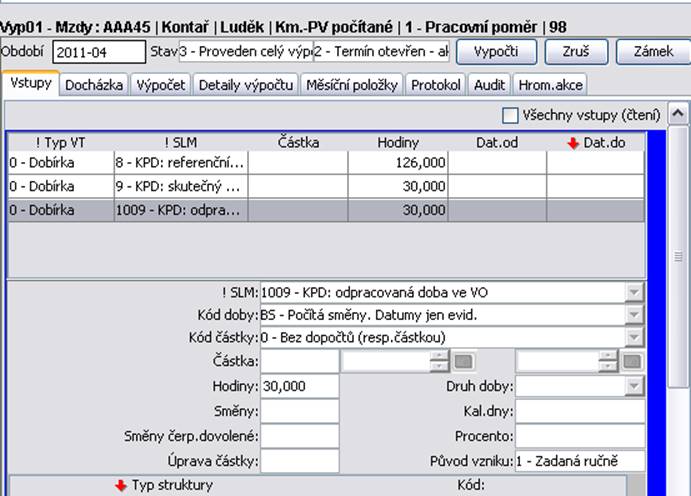Sort by the Hodiny column header
Image resolution: width=691 pixels, height=496 pixels.
pos(398,143)
